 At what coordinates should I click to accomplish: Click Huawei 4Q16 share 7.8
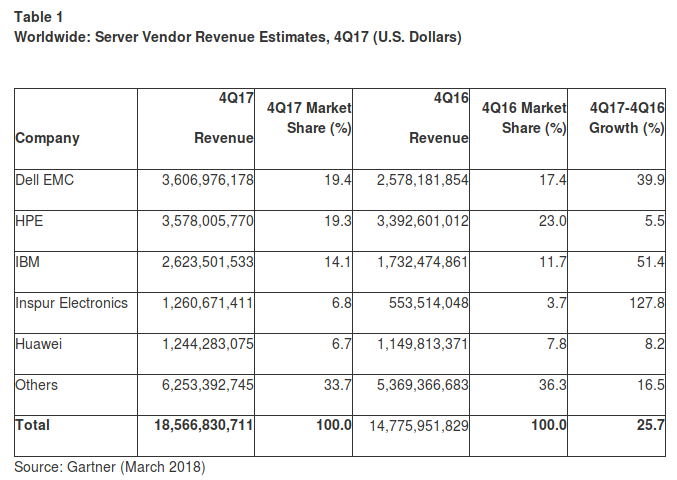tap(557, 344)
